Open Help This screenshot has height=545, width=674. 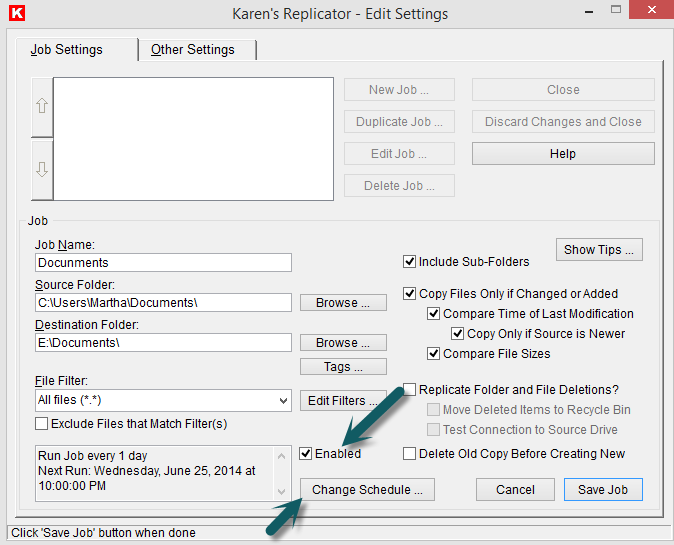563,154
